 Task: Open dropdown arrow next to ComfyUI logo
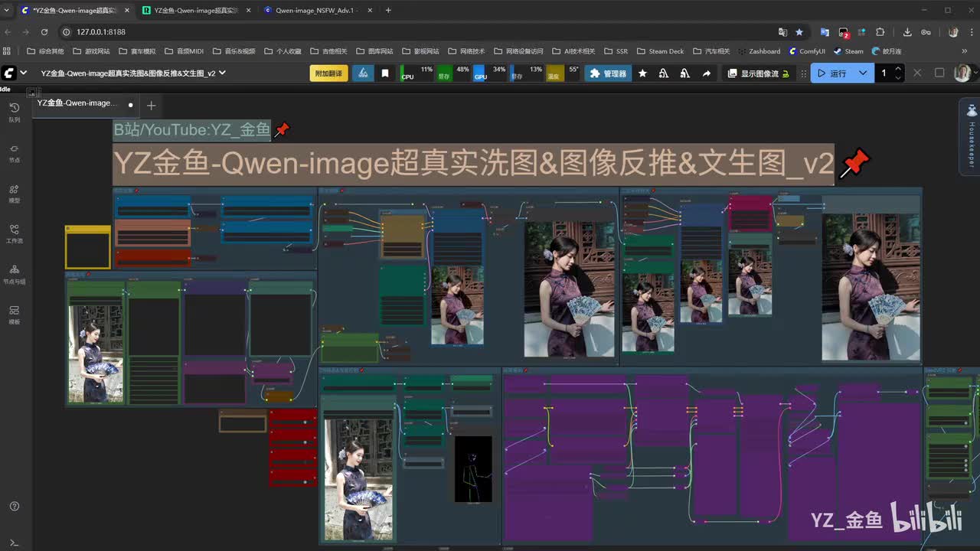24,73
